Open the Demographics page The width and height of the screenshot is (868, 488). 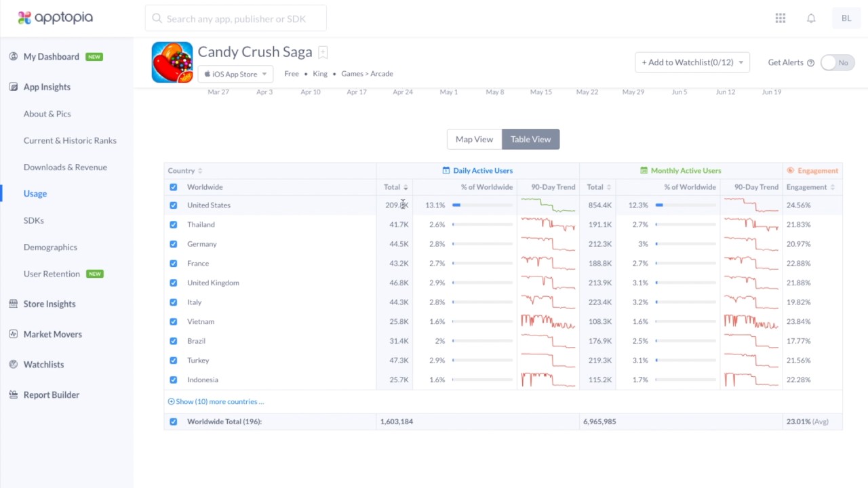point(50,247)
